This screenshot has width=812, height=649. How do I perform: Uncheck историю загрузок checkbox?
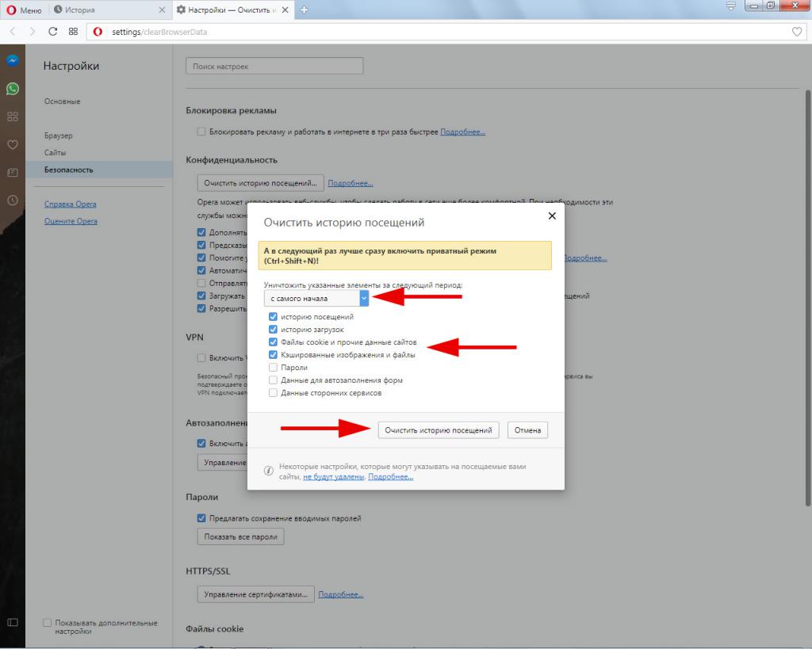273,329
